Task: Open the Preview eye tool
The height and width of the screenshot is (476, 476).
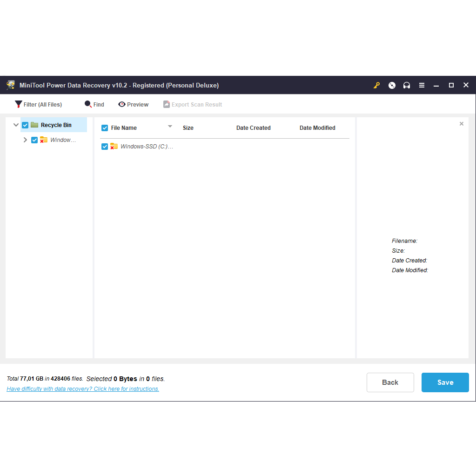Action: pos(133,104)
